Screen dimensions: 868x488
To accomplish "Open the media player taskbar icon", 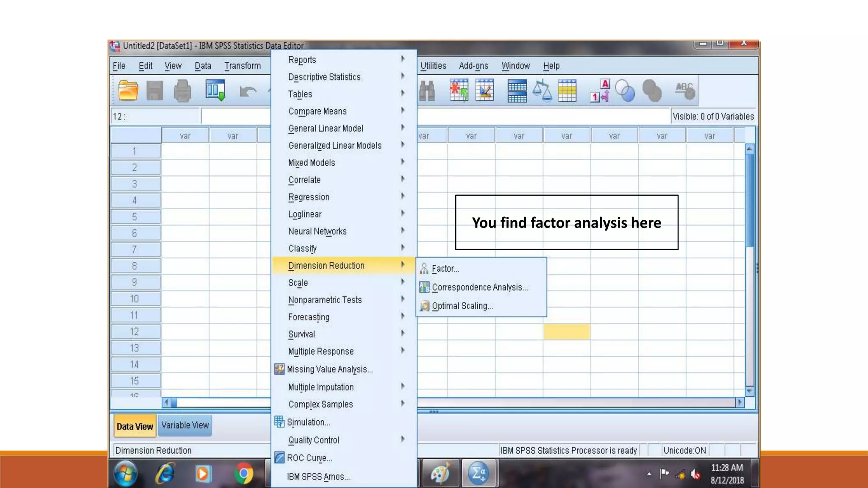I will (203, 474).
